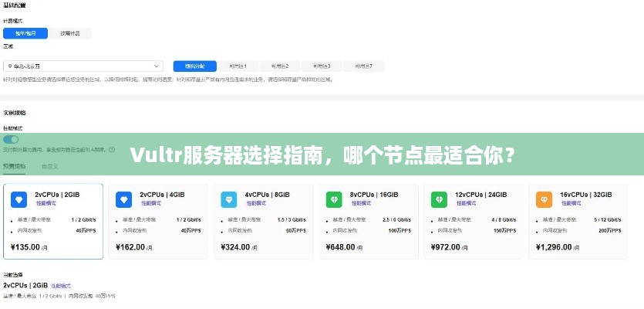Click the light-blue diamond icon on 4vCPUs | 8GiB card
644x309 pixels.
click(229, 199)
